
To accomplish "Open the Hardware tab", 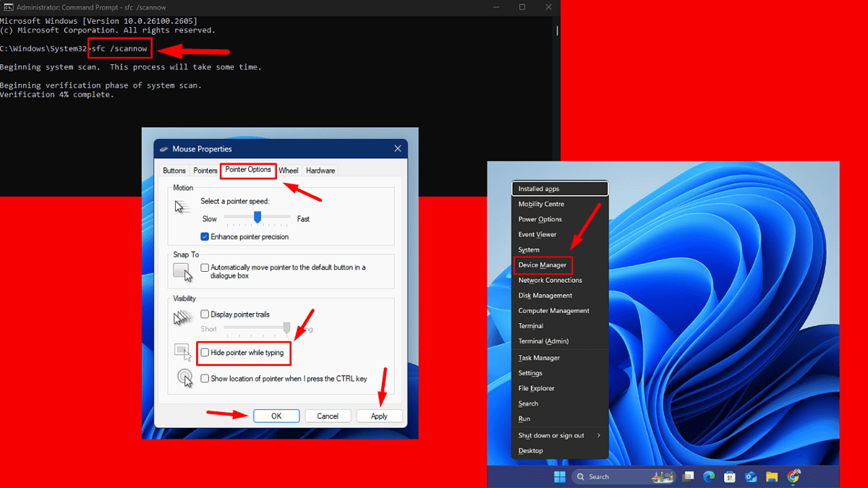I will pos(320,171).
